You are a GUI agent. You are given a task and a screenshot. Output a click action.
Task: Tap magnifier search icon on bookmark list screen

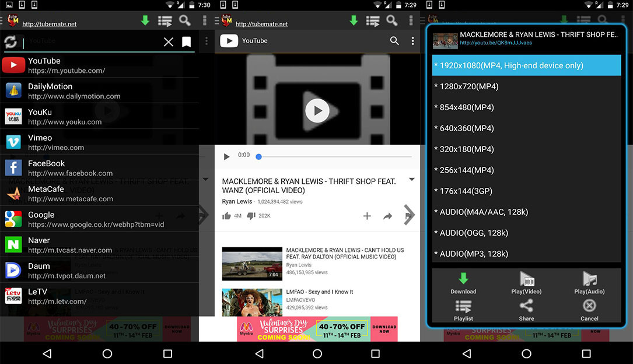pos(185,20)
